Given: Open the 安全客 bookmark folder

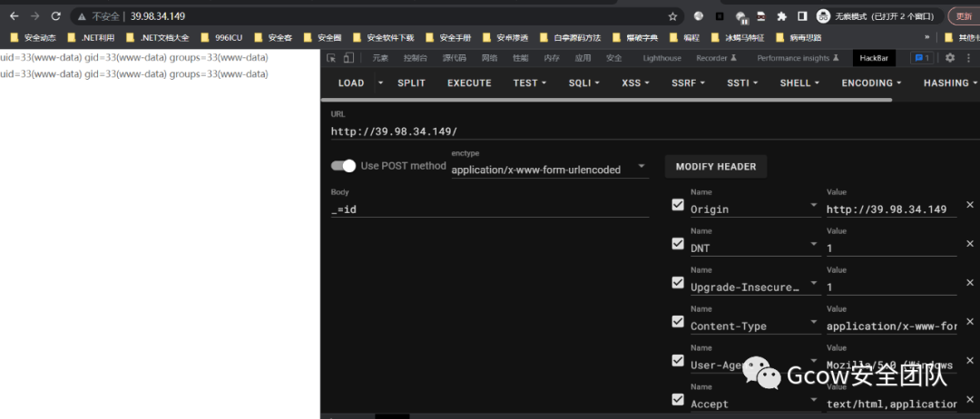Looking at the screenshot, I should point(273,37).
